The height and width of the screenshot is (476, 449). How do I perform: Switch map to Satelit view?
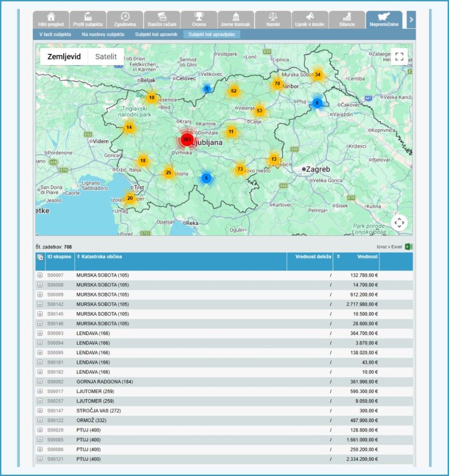click(106, 56)
